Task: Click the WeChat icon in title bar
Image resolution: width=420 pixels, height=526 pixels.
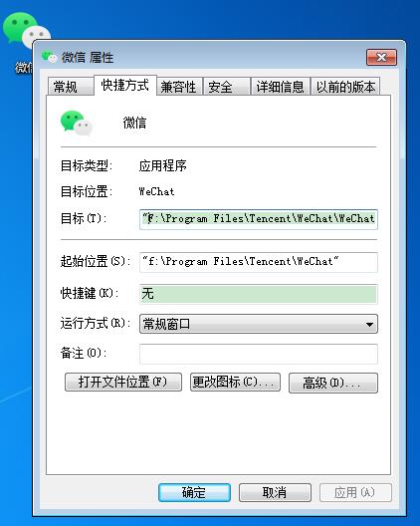Action: pos(50,57)
